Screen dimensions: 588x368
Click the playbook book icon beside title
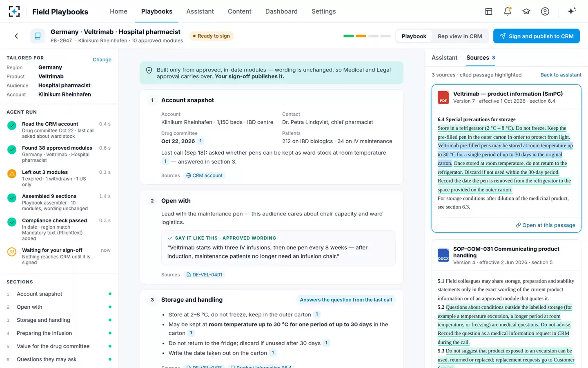click(38, 36)
